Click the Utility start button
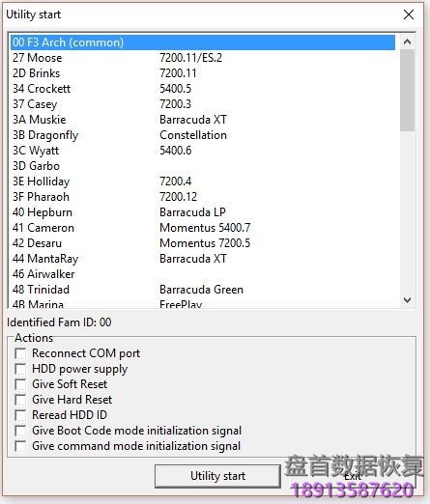The width and height of the screenshot is (430, 504). [217, 476]
